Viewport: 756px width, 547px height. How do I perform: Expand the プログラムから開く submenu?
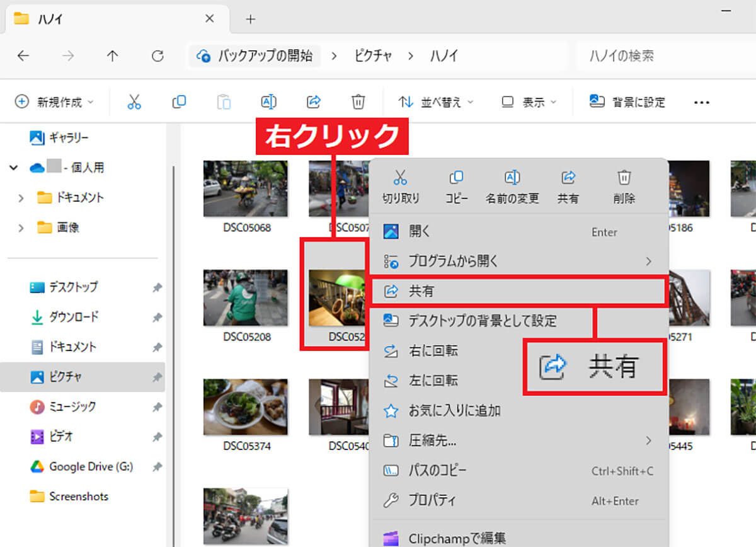tap(648, 261)
